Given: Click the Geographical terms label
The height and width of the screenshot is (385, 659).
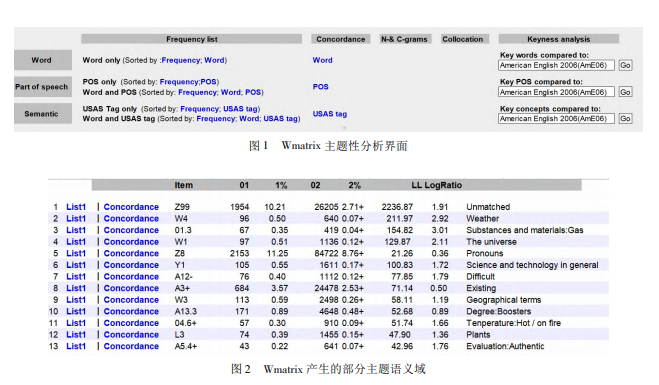Looking at the screenshot, I should (x=503, y=300).
